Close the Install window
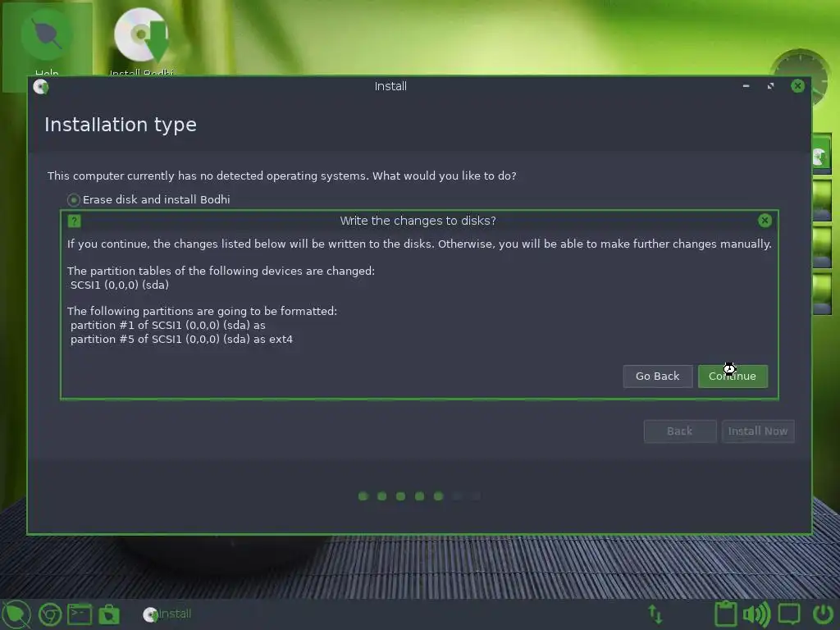The width and height of the screenshot is (840, 630). 797,85
